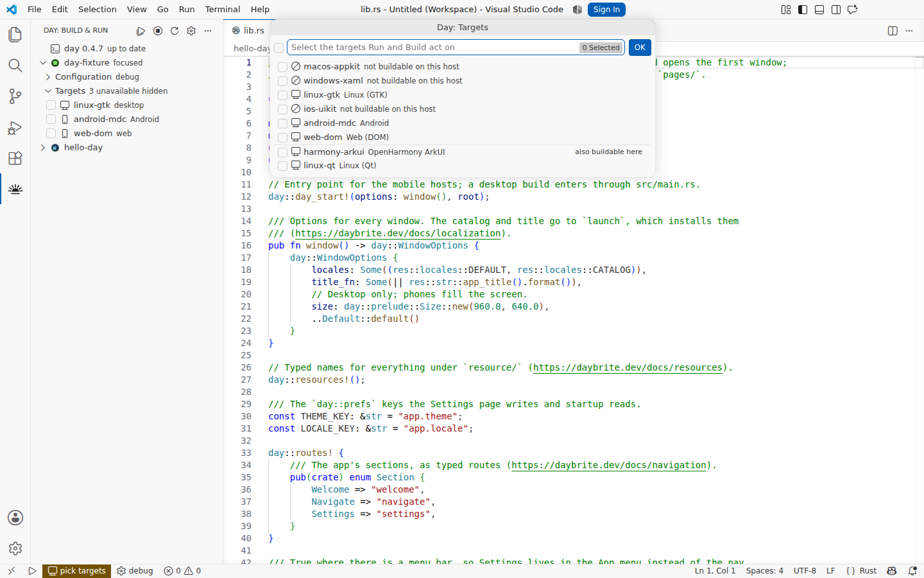This screenshot has width=924, height=578.
Task: Toggle the bottom panel
Action: tap(819, 10)
